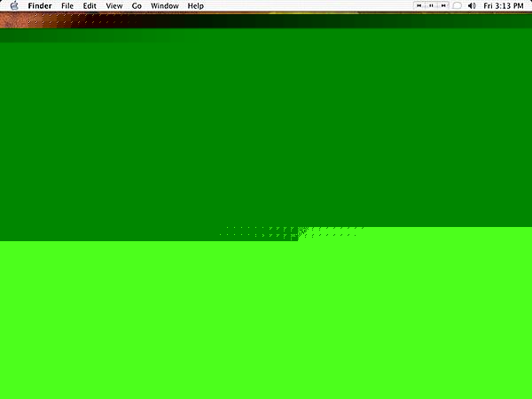
Task: Open the Finder application menu
Action: tap(40, 6)
